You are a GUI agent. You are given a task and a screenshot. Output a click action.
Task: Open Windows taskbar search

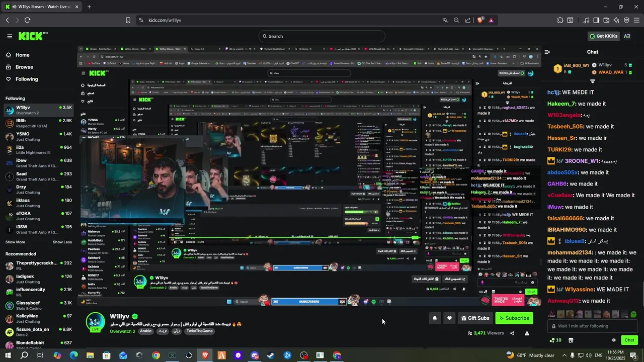pyautogui.click(x=24, y=355)
